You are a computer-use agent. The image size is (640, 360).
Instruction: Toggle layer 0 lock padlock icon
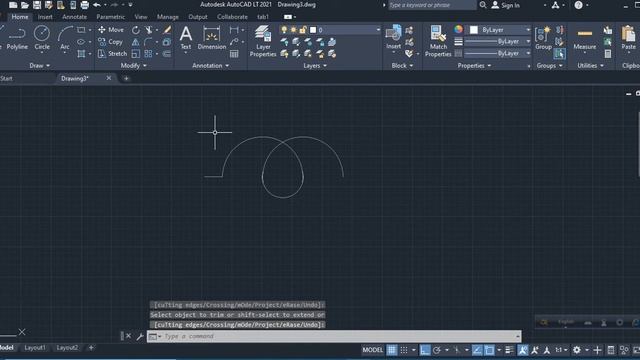click(303, 30)
